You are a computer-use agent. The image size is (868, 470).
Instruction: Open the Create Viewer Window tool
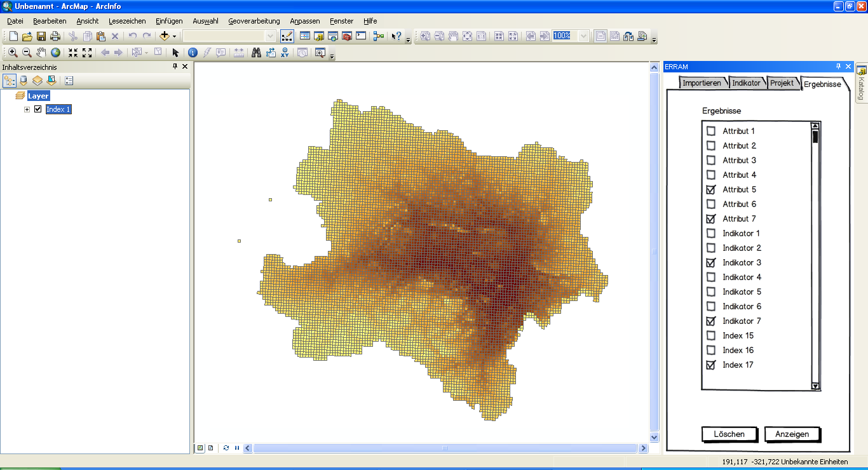point(320,53)
